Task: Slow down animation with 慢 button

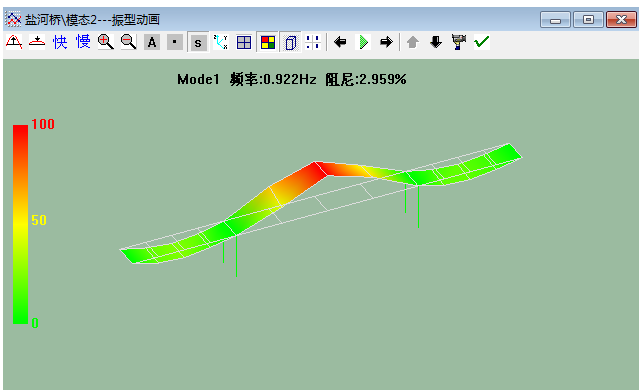Action: point(83,42)
